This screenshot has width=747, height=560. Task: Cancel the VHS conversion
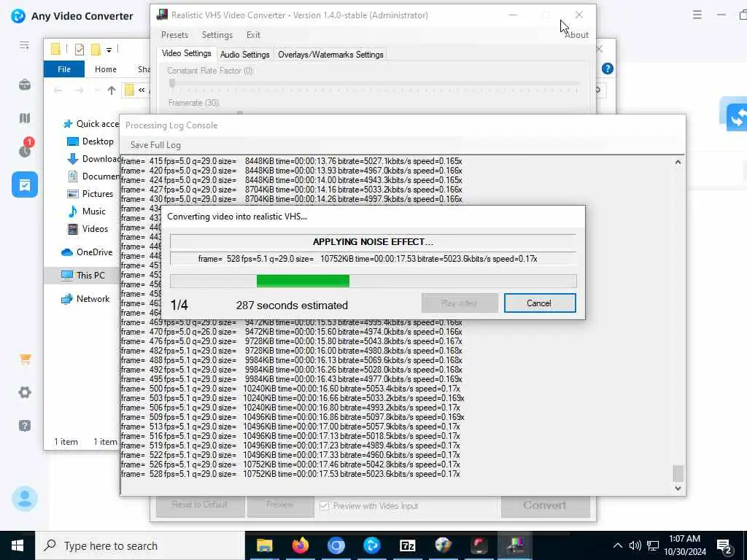(540, 303)
